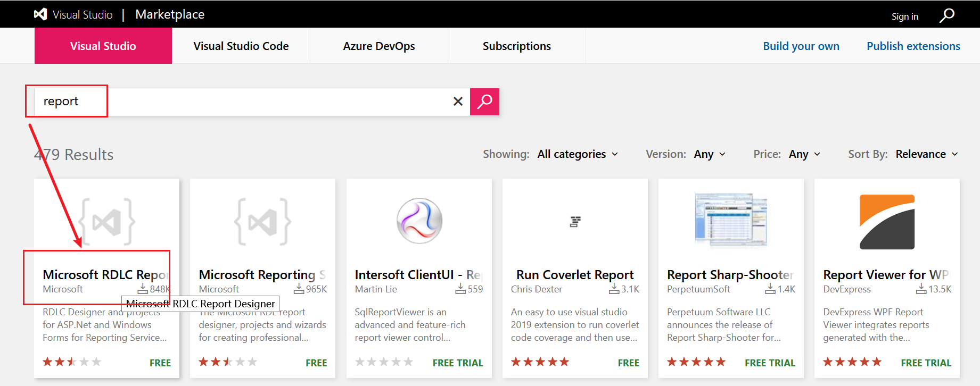Viewport: 980px width, 386px height.
Task: Click the DevExpress orange logo icon
Action: coord(887,222)
